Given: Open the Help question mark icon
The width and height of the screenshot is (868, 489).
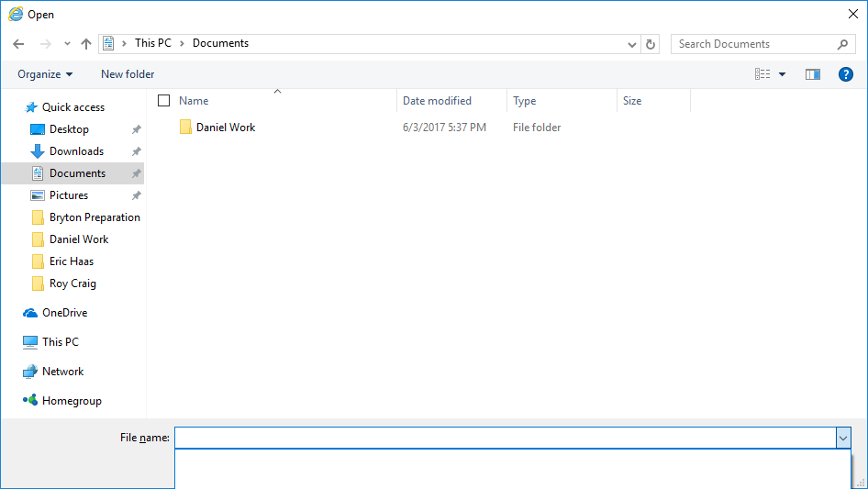Looking at the screenshot, I should pyautogui.click(x=846, y=74).
